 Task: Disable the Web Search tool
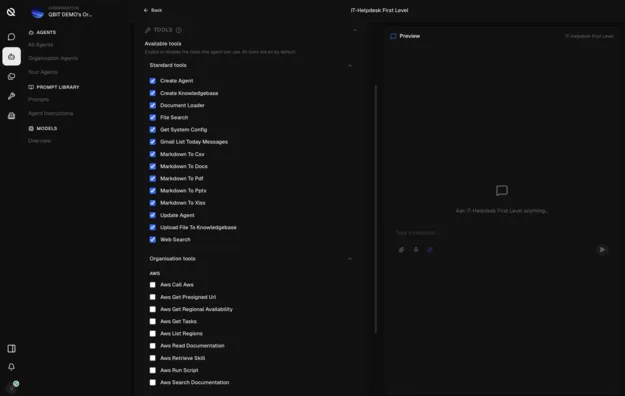[x=153, y=240]
